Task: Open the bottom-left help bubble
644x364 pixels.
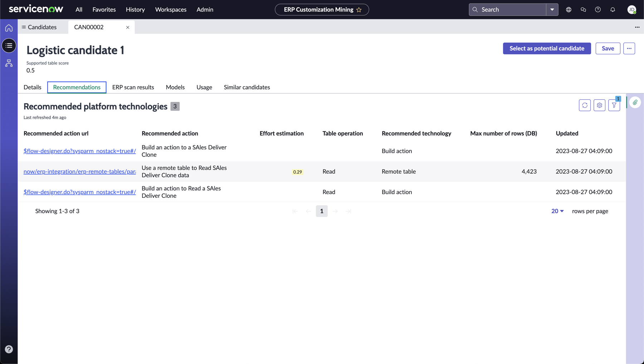Action: coord(9,349)
